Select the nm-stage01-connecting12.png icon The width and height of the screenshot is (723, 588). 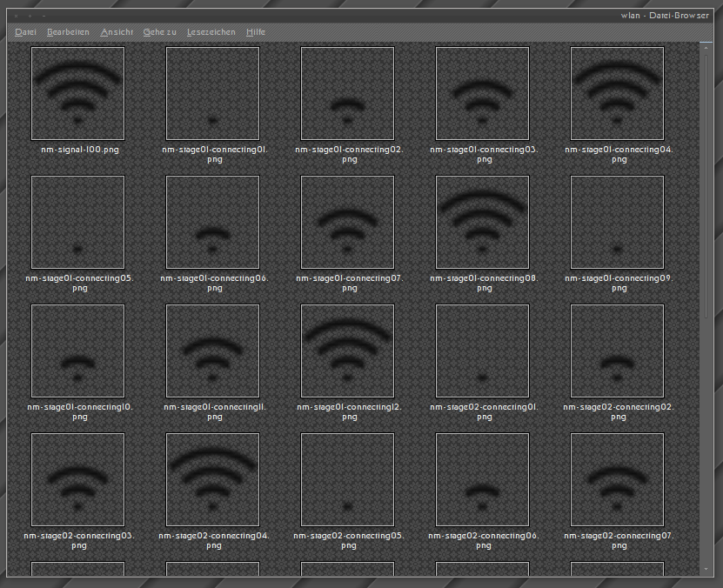coord(348,351)
